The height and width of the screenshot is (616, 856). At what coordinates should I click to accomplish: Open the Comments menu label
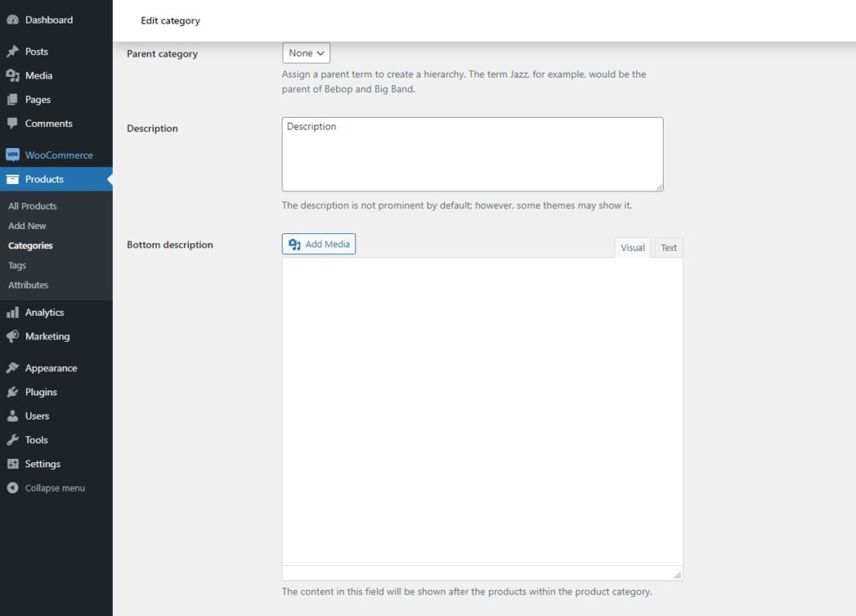(48, 124)
